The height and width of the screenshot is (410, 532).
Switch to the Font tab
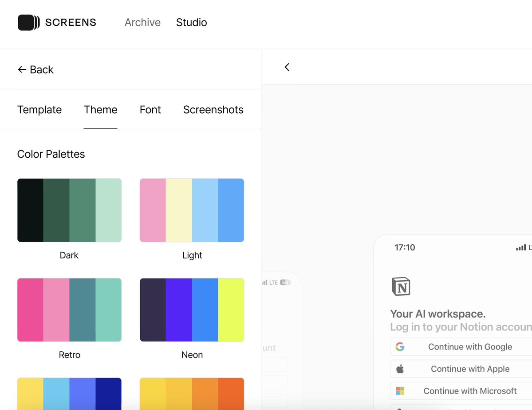tap(150, 110)
